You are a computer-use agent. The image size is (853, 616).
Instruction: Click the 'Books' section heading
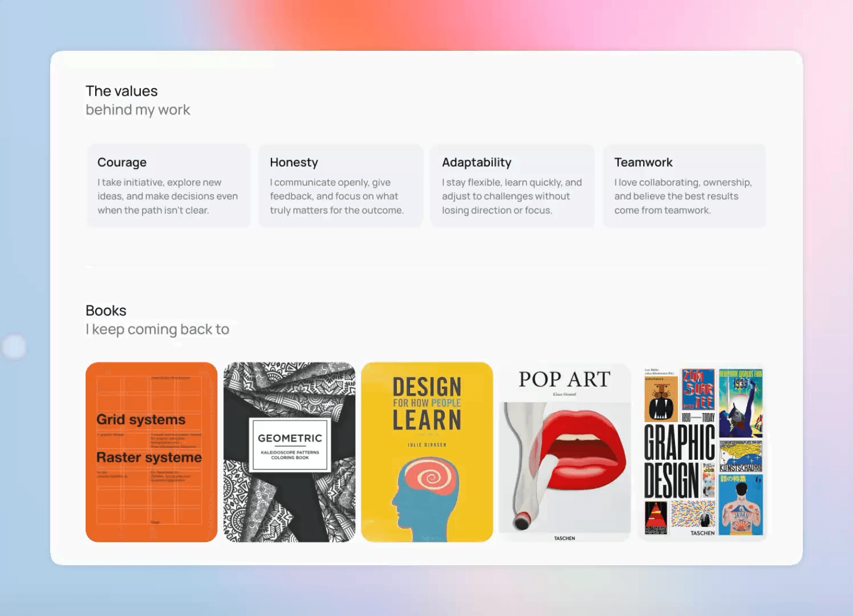(x=106, y=311)
